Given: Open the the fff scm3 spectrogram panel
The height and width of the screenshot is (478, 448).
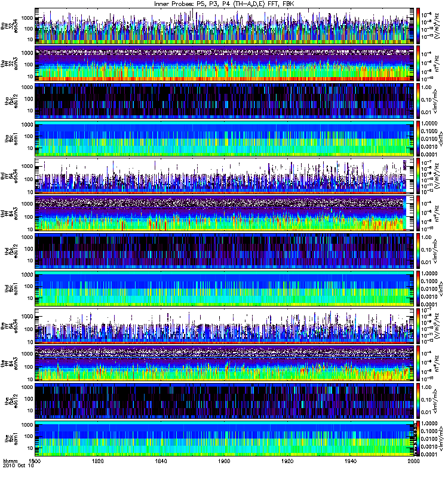Looking at the screenshot, I should pos(225,363).
